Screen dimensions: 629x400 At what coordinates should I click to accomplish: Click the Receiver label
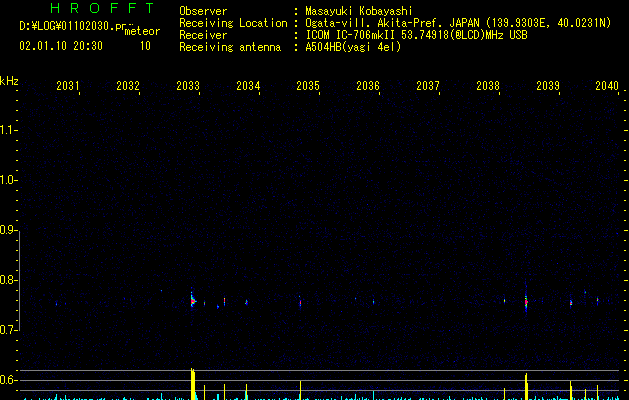pyautogui.click(x=203, y=35)
